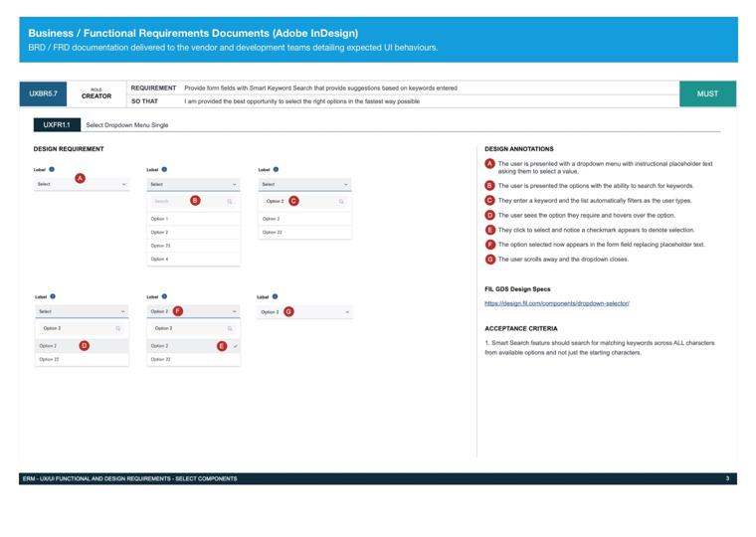
Task: Click the hovered Option 2 row marked D
Action: (x=82, y=346)
